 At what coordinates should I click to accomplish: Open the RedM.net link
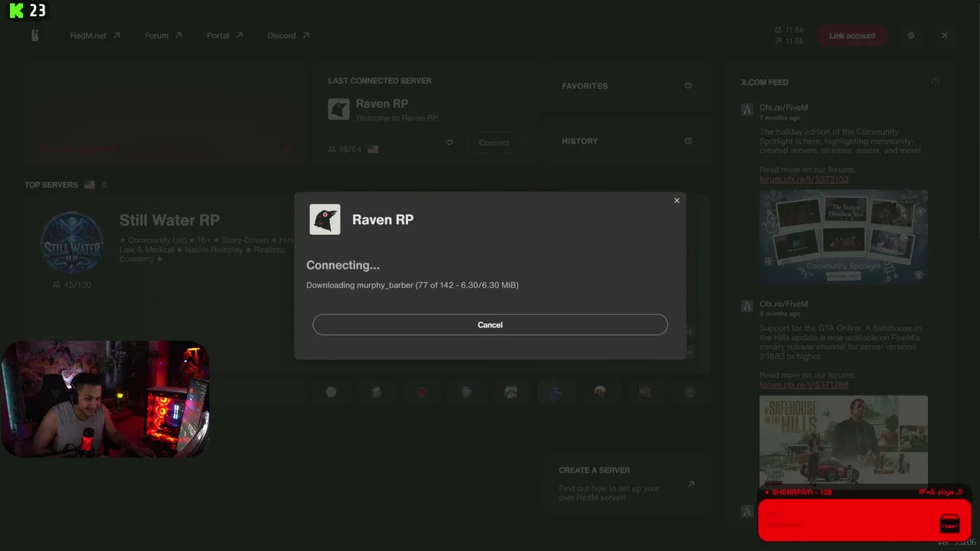tap(95, 35)
